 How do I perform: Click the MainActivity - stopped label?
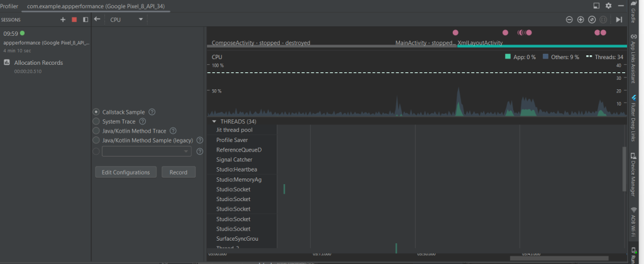pos(426,43)
